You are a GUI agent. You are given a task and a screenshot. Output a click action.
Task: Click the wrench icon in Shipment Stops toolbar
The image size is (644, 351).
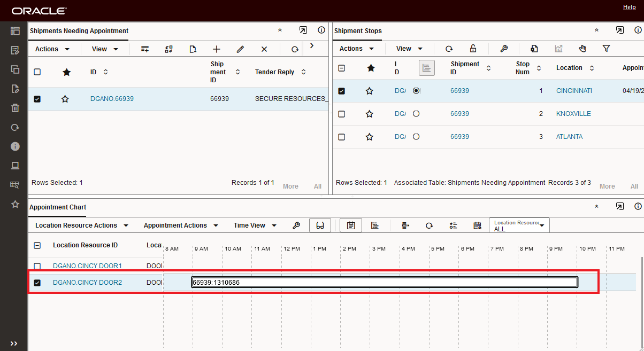click(x=504, y=49)
